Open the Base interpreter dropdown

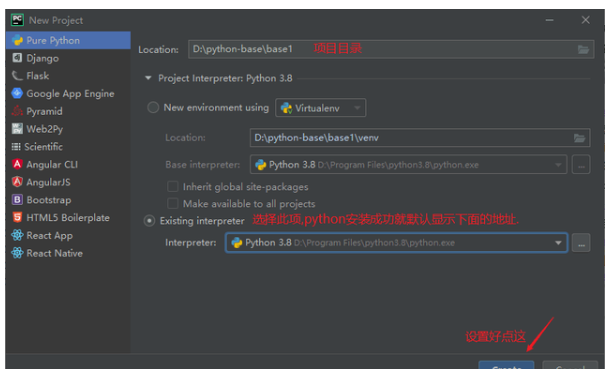click(408, 165)
